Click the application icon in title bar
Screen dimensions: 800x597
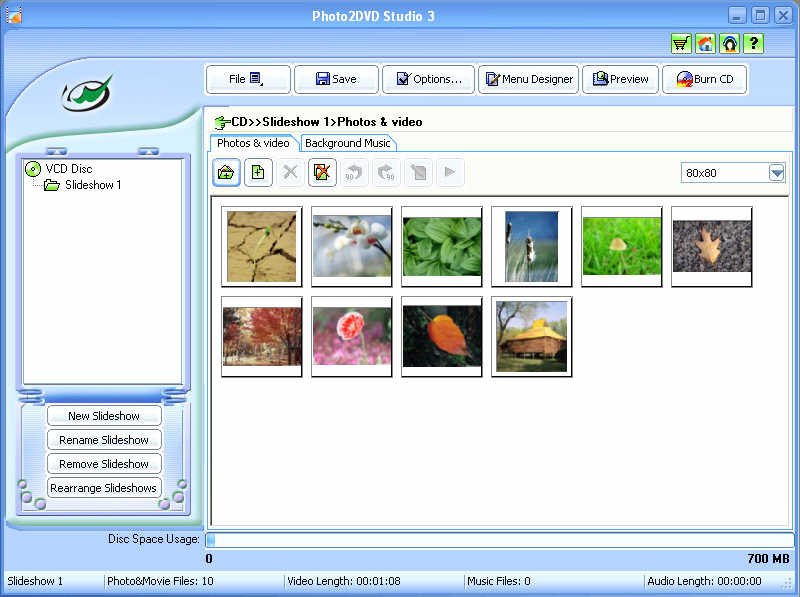pyautogui.click(x=14, y=15)
